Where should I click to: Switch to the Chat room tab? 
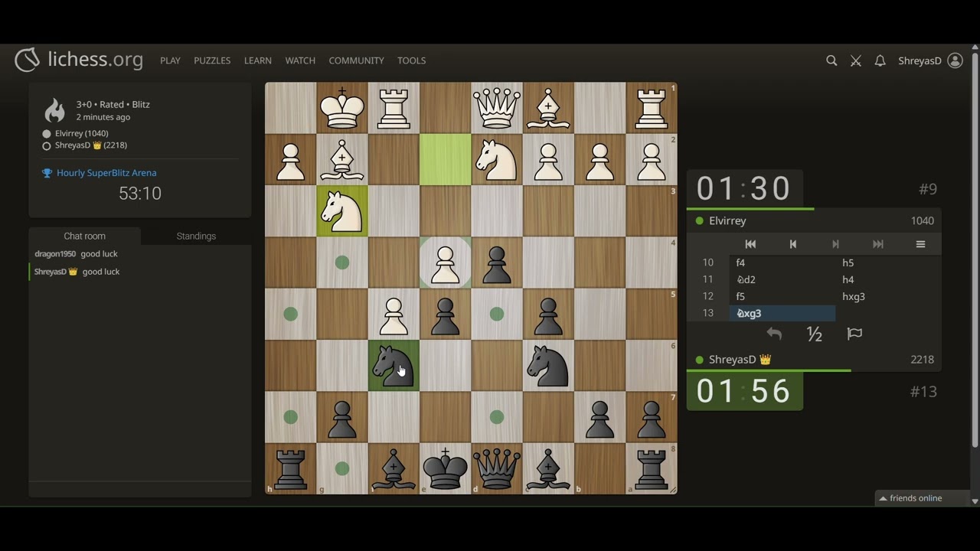(x=84, y=236)
